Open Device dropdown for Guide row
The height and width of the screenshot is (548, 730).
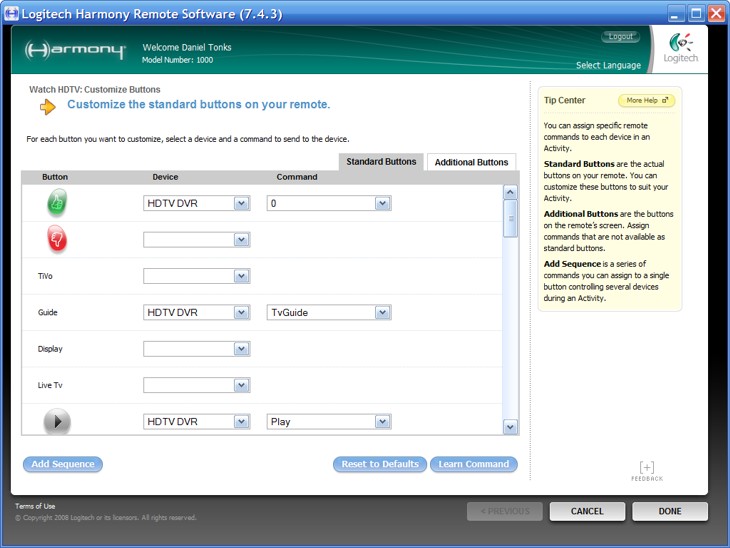click(x=196, y=312)
